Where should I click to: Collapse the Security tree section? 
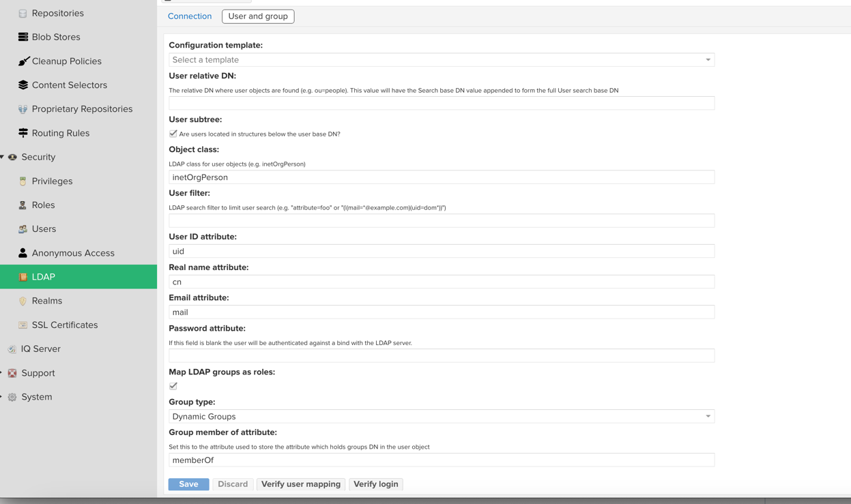click(2, 157)
